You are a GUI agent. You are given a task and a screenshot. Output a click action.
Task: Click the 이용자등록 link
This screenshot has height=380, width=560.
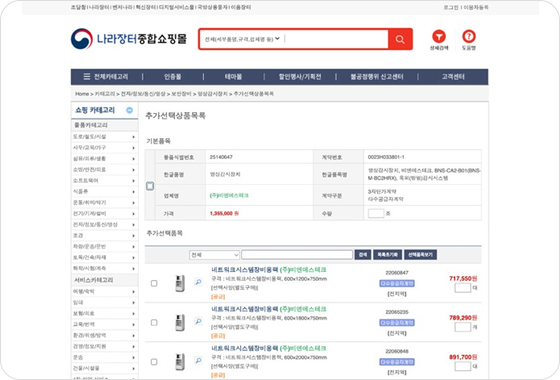tap(476, 7)
